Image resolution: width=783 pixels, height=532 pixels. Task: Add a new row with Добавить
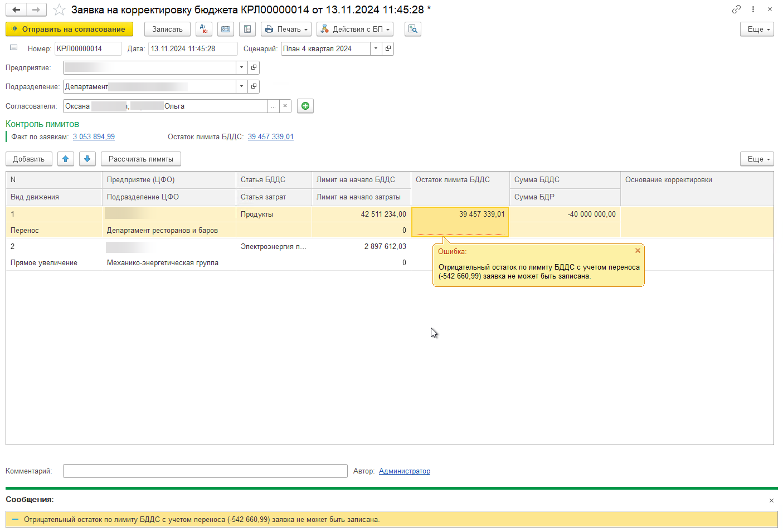(x=29, y=159)
